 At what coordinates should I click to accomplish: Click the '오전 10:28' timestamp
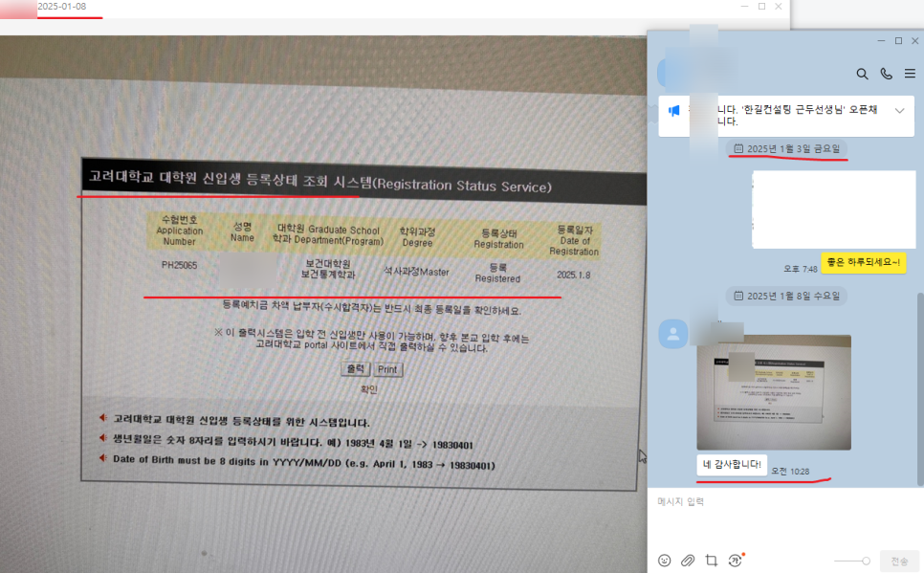pos(790,472)
